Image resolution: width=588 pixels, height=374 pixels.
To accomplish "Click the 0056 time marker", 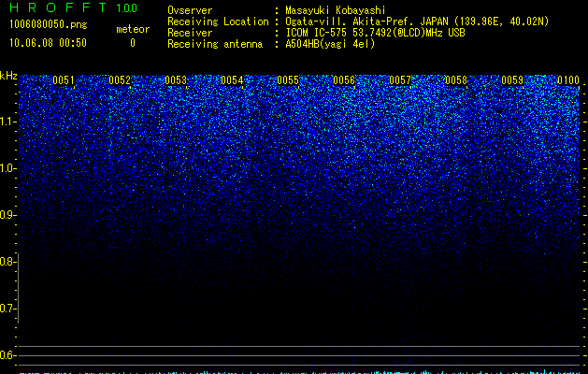I will [x=344, y=80].
